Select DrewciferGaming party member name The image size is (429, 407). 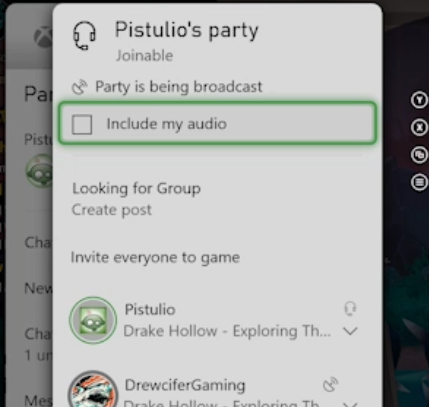click(185, 385)
